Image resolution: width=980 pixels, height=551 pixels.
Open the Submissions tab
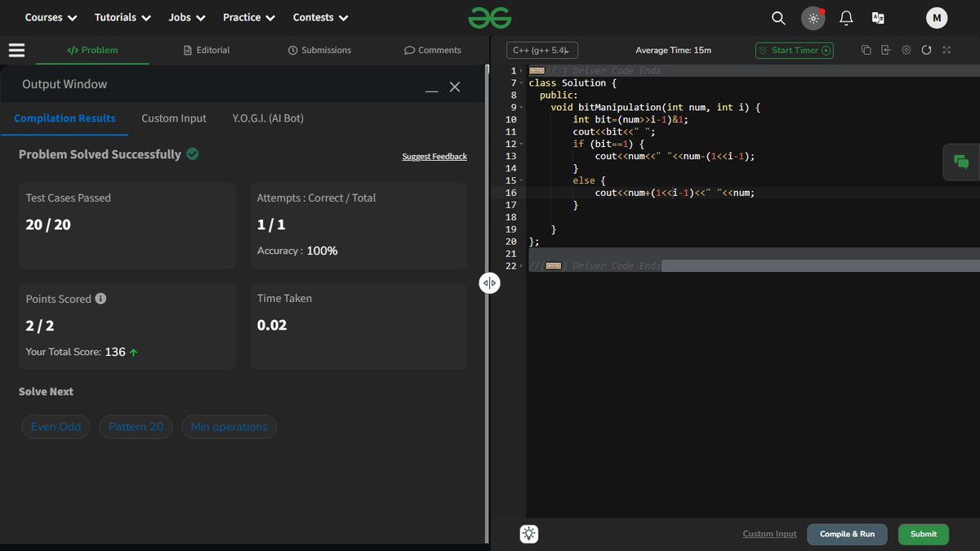pyautogui.click(x=319, y=50)
